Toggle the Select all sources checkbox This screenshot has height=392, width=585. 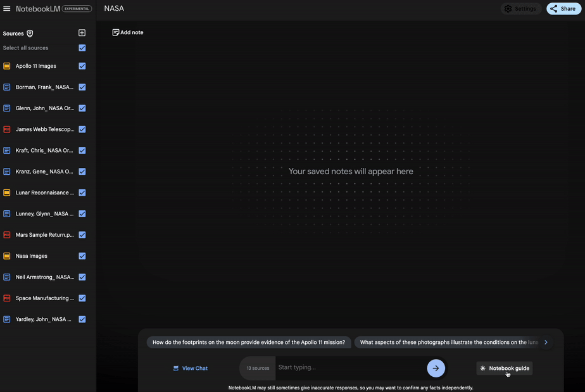[82, 48]
